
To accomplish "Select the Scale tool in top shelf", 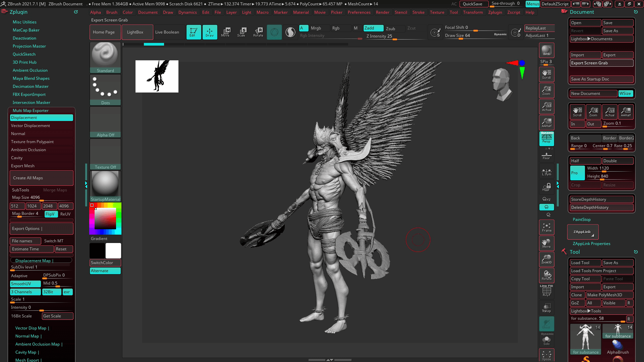I will (x=241, y=32).
